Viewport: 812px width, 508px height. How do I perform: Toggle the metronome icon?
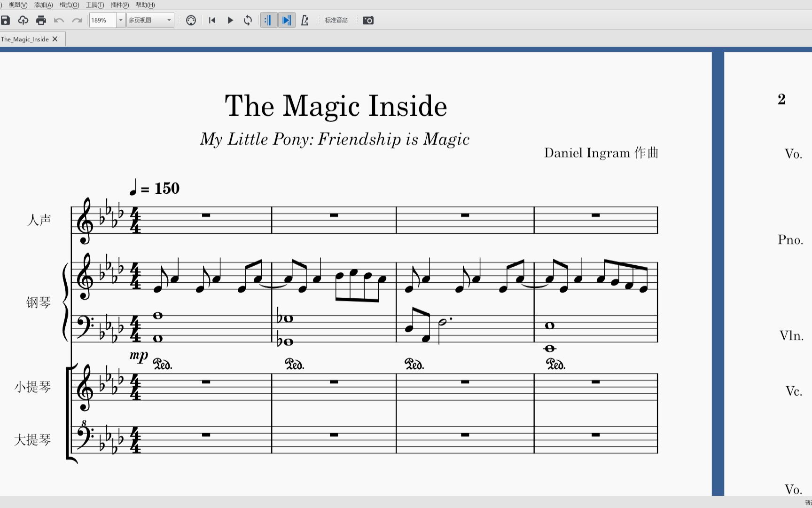pos(305,20)
